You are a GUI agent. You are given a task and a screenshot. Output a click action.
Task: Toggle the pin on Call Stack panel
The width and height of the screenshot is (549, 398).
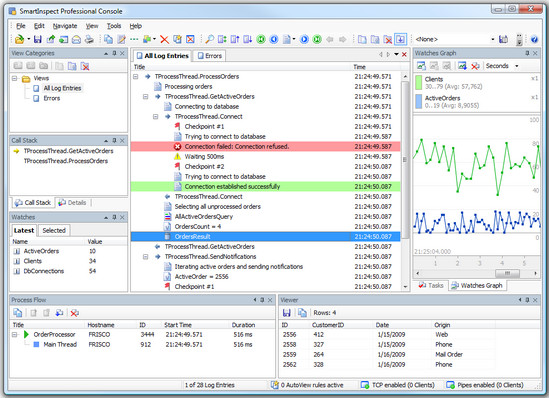(114, 140)
